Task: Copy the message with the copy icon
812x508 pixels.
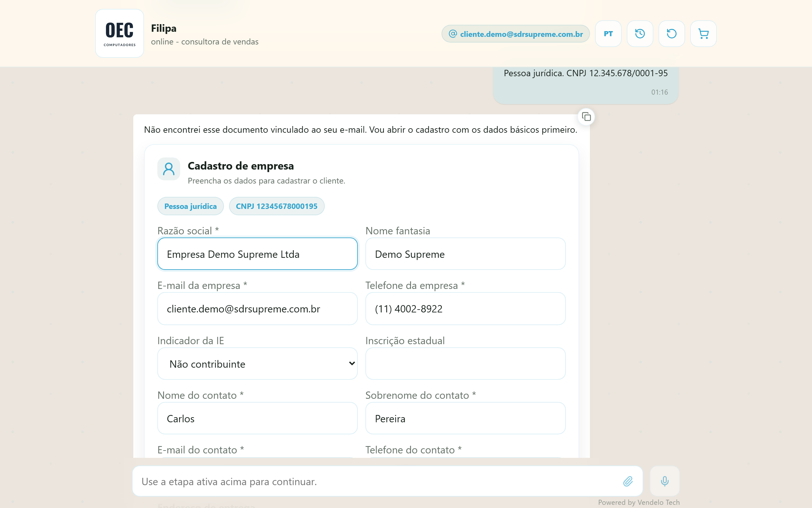Action: pyautogui.click(x=586, y=117)
